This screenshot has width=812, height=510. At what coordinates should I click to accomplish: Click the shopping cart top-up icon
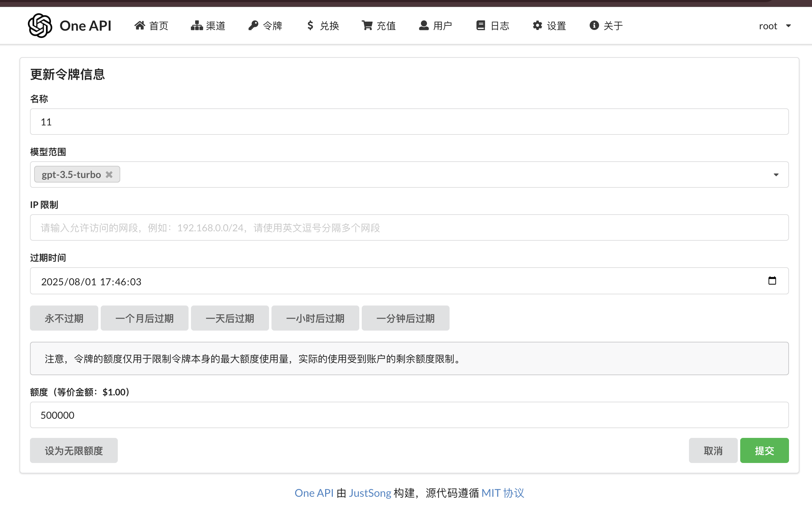367,25
